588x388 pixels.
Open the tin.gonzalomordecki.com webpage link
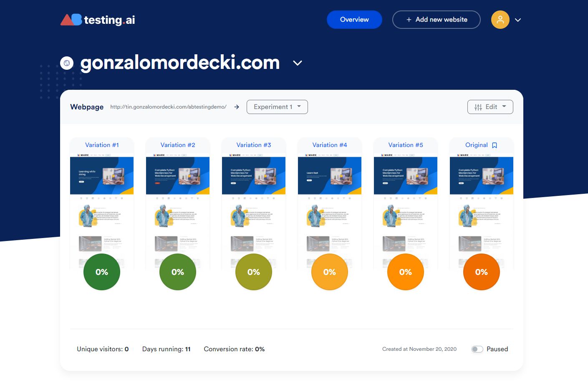point(168,107)
